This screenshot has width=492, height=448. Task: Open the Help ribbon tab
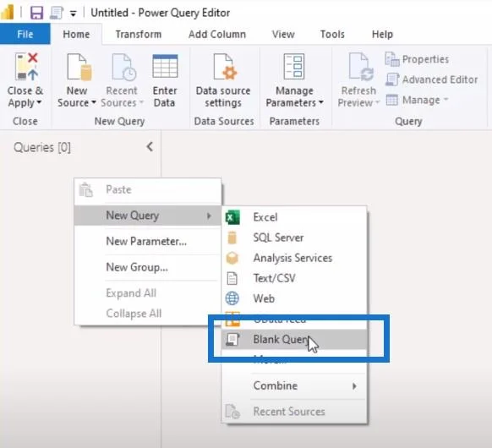click(382, 34)
